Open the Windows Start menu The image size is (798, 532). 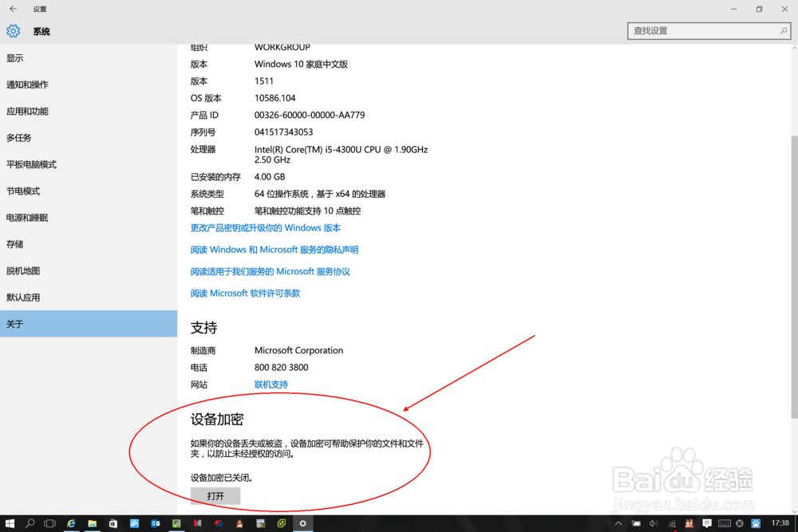tap(10, 523)
